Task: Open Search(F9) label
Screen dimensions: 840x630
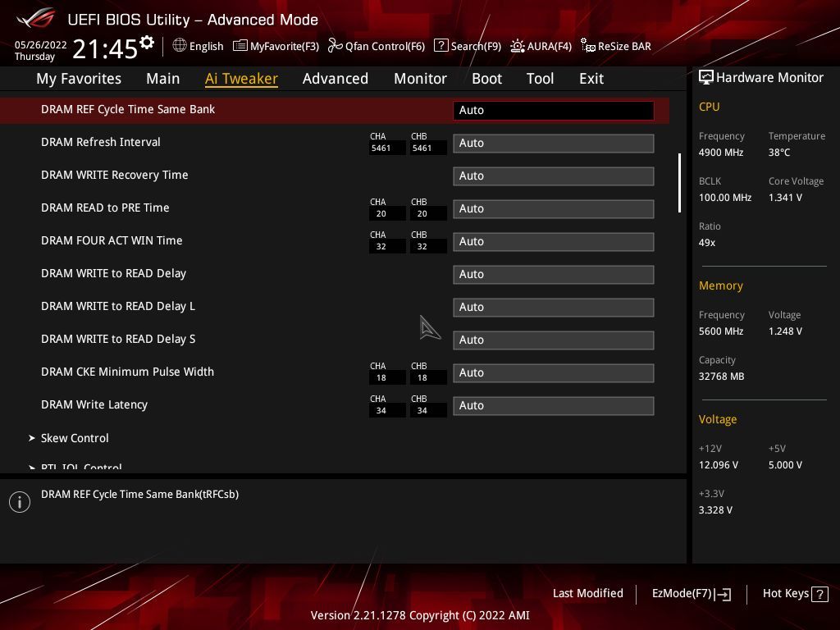Action: pos(477,46)
